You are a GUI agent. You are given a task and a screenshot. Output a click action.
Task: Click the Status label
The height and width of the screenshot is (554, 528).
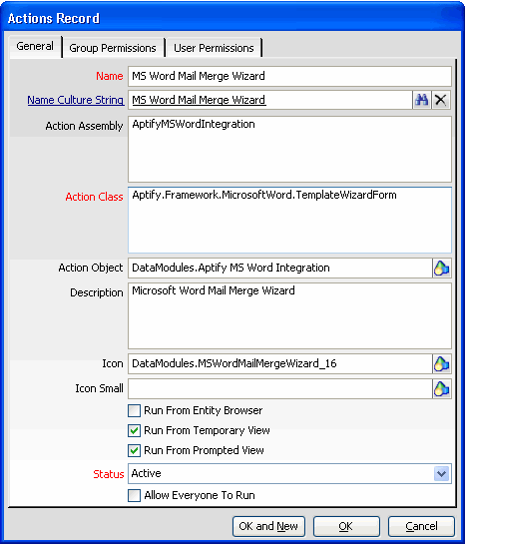click(x=108, y=474)
